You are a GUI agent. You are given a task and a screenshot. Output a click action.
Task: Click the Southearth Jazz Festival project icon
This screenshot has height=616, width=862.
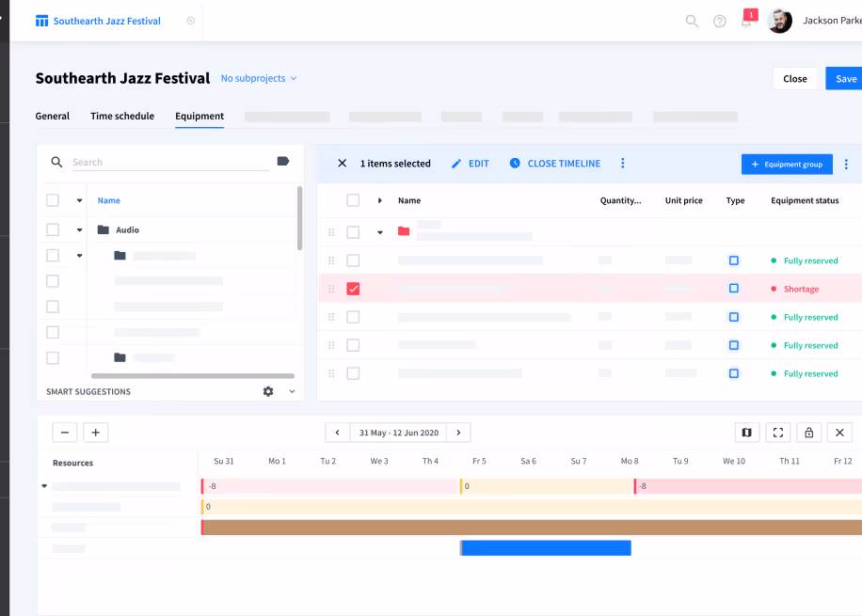(x=41, y=21)
